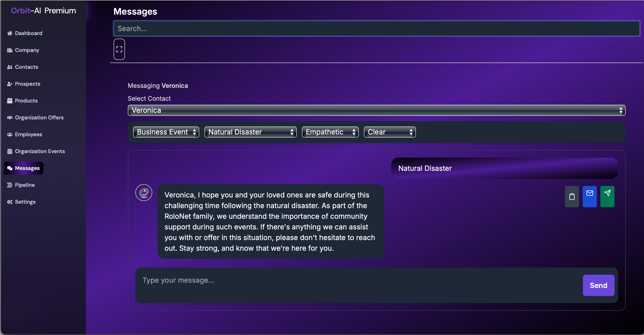Open the Select Contact dropdown showing Veronica
The image size is (644, 335).
pyautogui.click(x=377, y=110)
